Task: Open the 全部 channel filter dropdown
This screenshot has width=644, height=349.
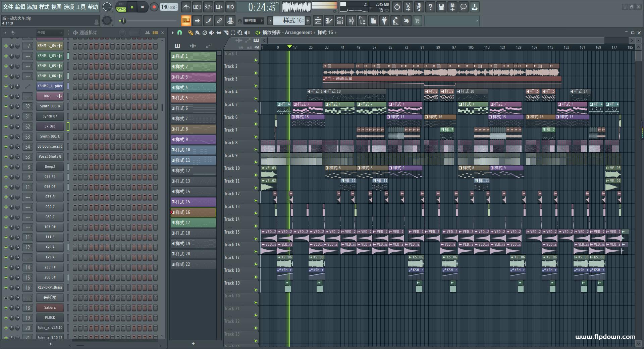Action: (49, 33)
